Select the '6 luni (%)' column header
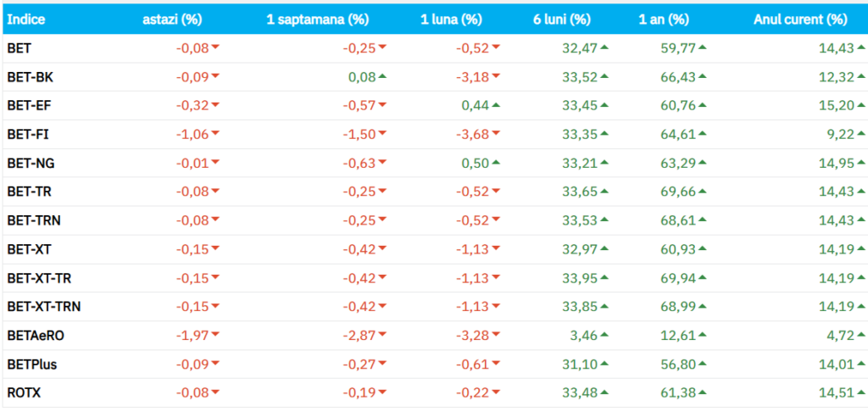Image resolution: width=868 pixels, height=412 pixels. (562, 19)
